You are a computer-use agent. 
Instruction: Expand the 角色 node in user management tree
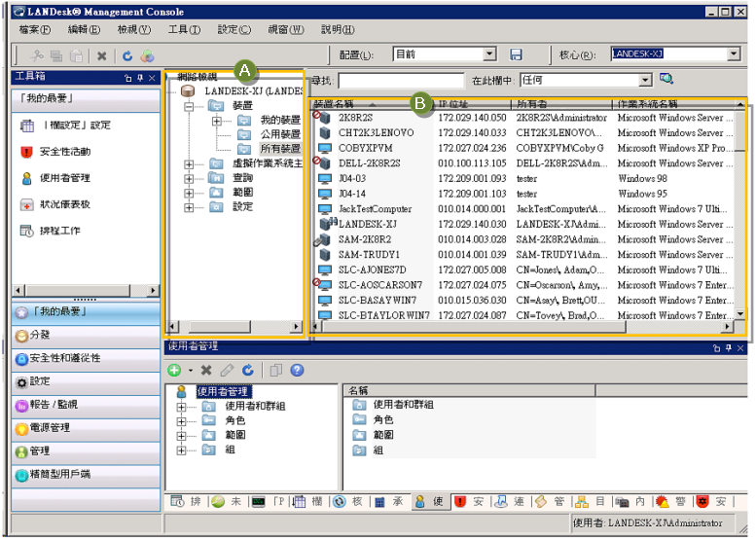[181, 421]
